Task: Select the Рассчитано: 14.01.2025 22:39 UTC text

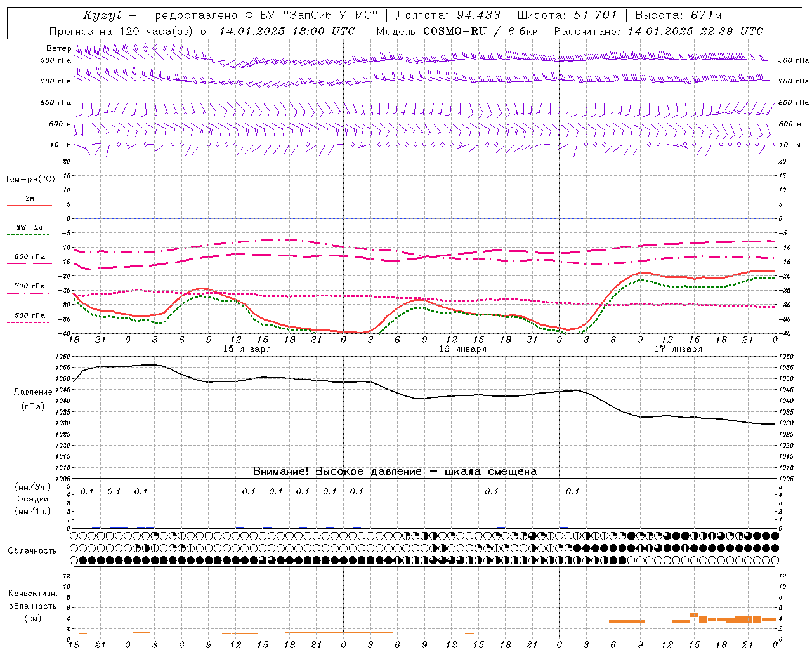Action: point(658,31)
